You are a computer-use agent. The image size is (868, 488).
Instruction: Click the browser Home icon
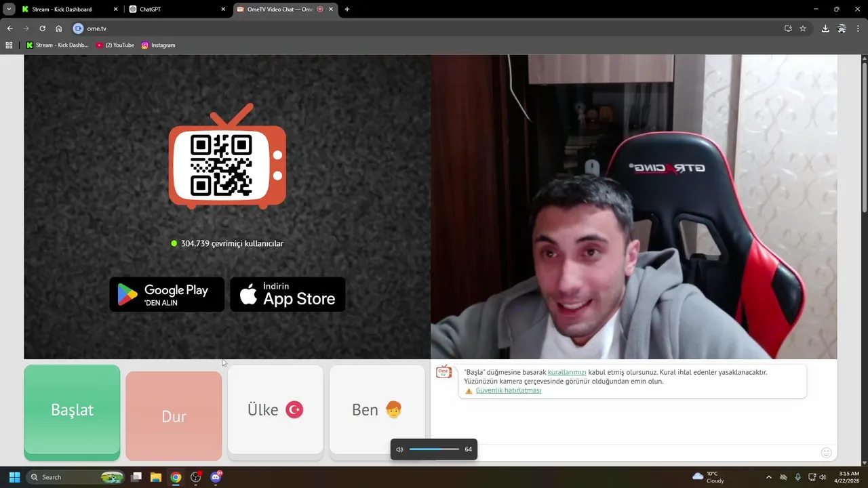click(58, 28)
